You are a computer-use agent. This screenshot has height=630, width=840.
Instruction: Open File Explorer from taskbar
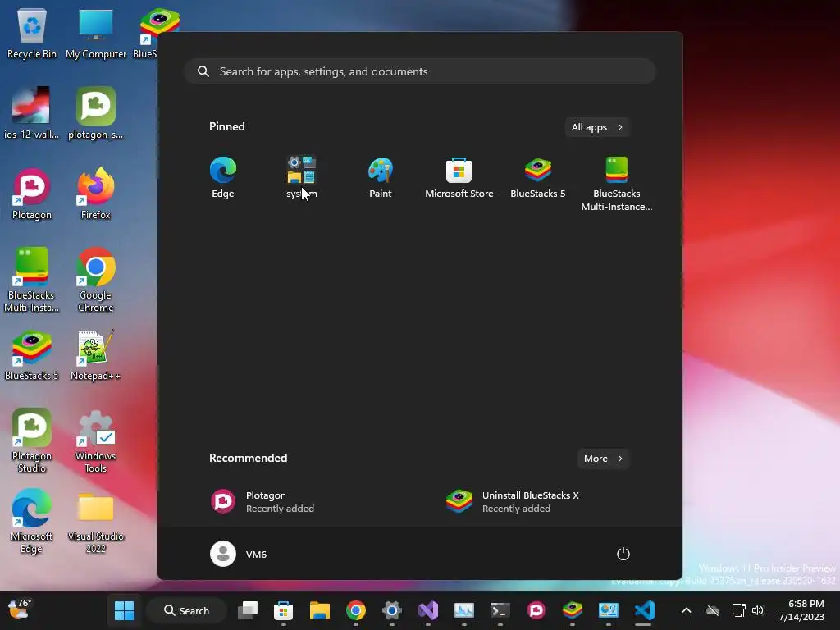point(320,610)
